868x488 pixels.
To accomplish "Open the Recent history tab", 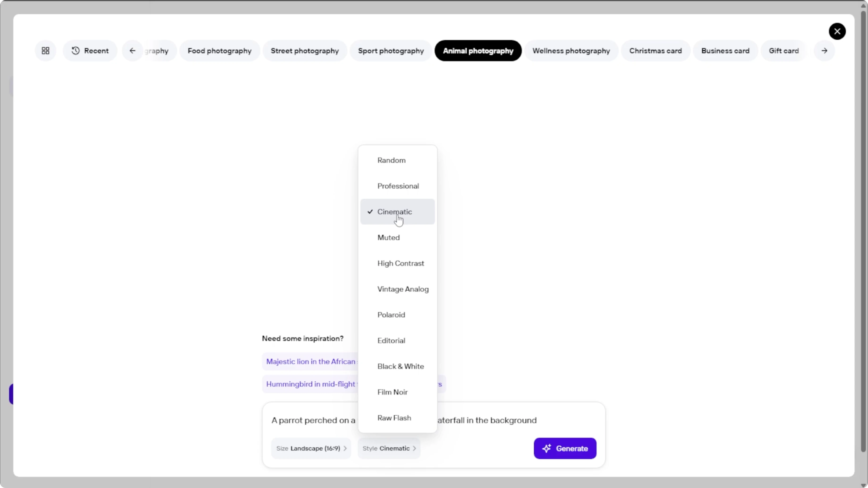I will [90, 50].
